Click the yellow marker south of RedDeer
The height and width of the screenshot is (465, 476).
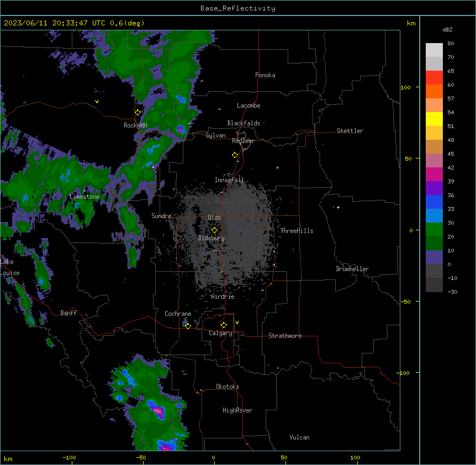235,155
